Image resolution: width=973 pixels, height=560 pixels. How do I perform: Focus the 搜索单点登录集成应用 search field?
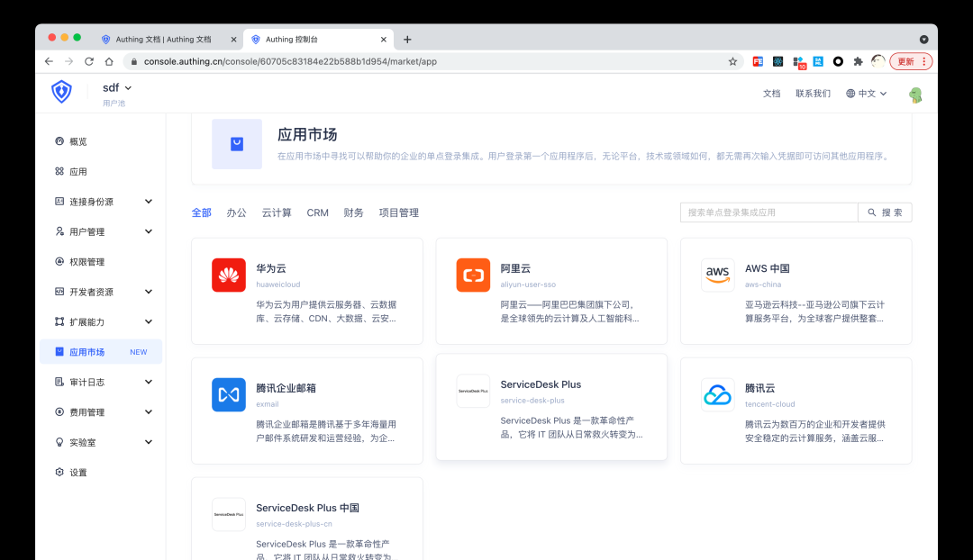click(x=768, y=212)
